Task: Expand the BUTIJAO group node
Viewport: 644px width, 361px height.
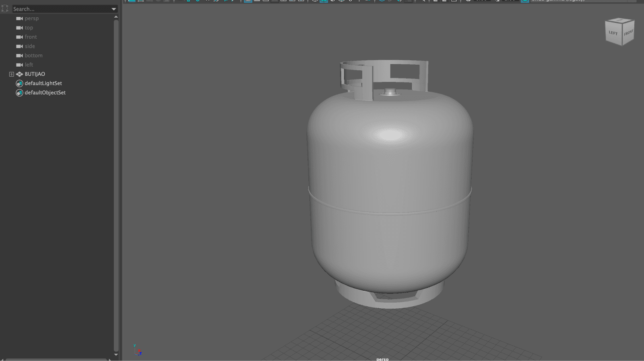Action: (11, 74)
